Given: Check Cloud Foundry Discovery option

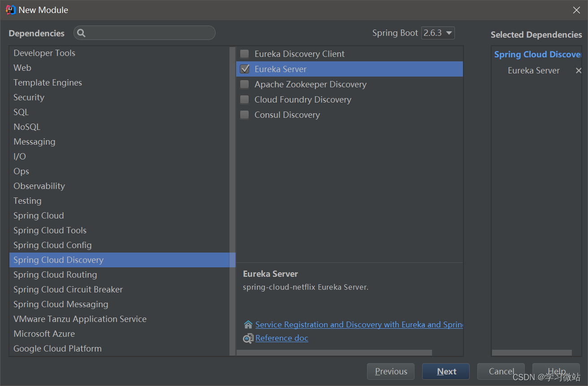Looking at the screenshot, I should (244, 100).
